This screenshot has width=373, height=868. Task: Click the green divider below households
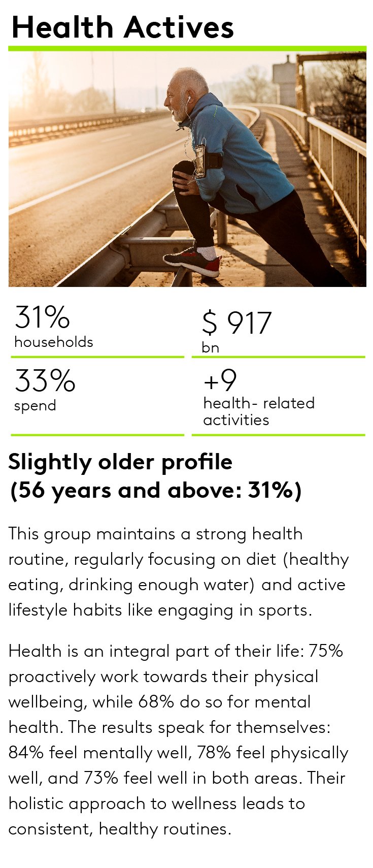point(97,357)
